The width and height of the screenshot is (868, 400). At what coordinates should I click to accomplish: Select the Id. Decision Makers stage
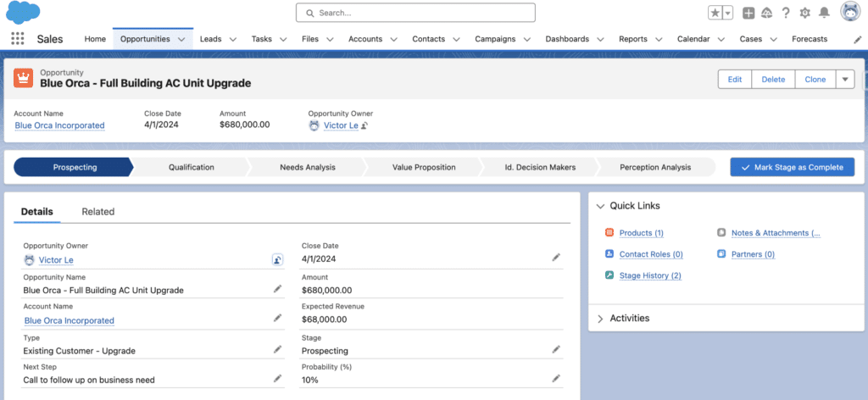coord(540,167)
